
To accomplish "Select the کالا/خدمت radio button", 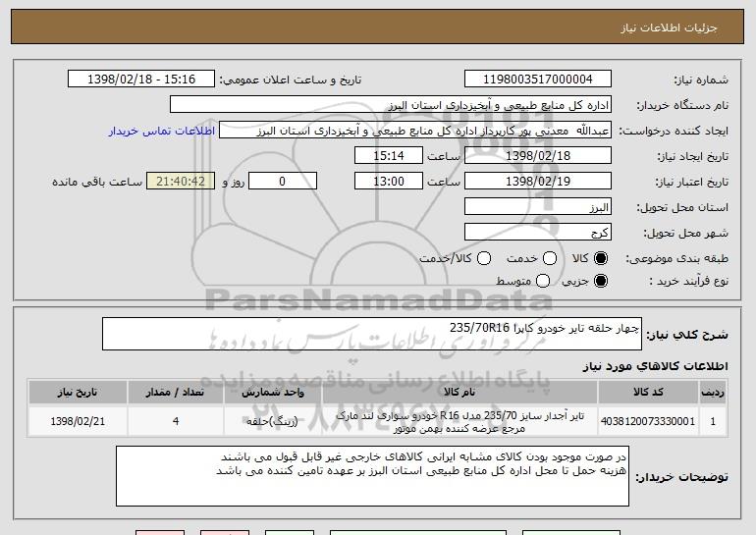I will pyautogui.click(x=484, y=258).
